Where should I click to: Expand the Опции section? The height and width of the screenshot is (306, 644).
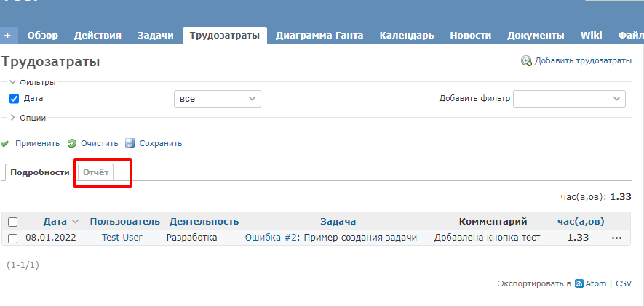point(13,117)
